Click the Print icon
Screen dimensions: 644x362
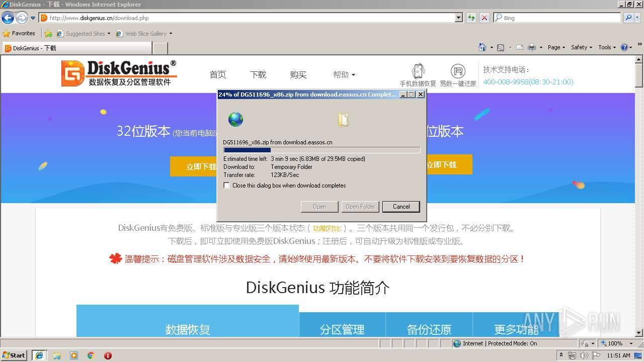click(532, 47)
